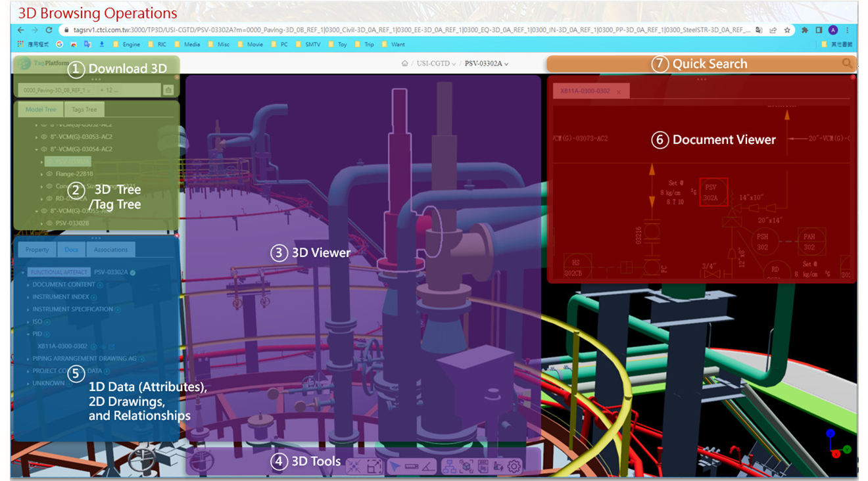
Task: Open the 其他書籤 bookmarks folder
Action: point(836,45)
